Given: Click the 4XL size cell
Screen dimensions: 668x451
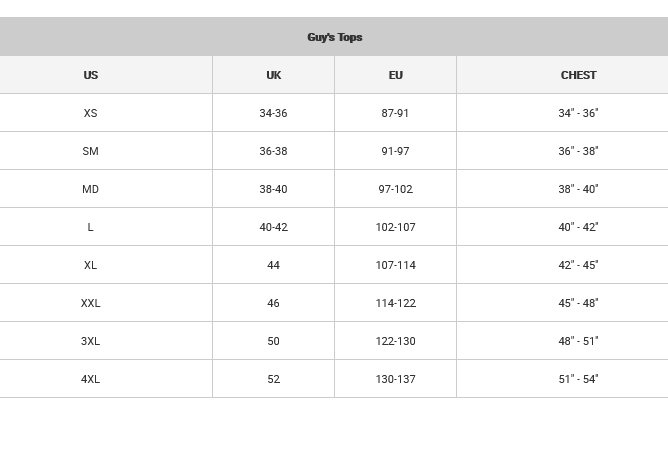Looking at the screenshot, I should point(91,379).
